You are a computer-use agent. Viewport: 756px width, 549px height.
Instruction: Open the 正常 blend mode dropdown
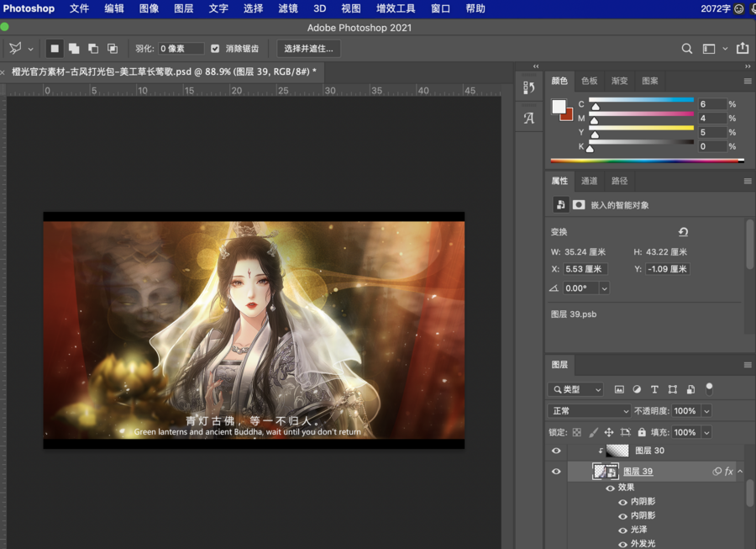(x=589, y=411)
